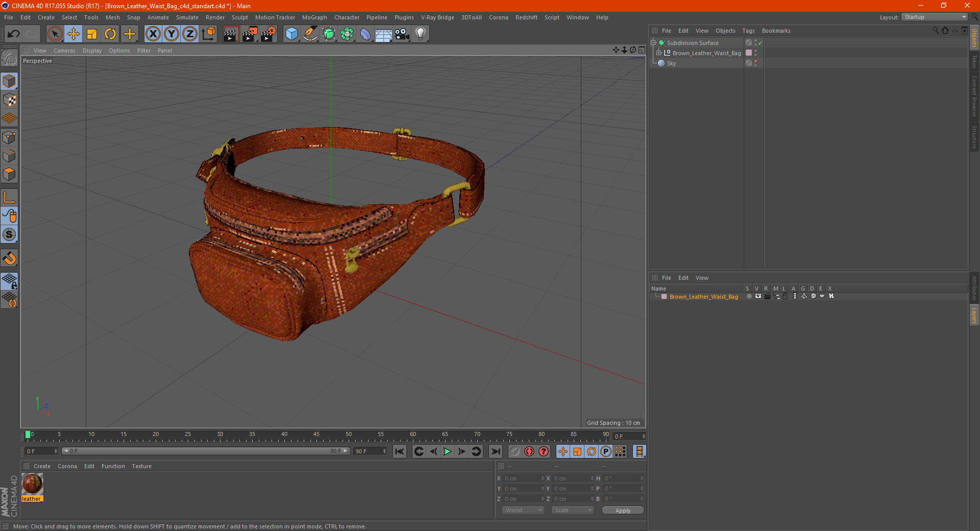Activate the Rotate tool
The height and width of the screenshot is (531, 980).
point(110,34)
